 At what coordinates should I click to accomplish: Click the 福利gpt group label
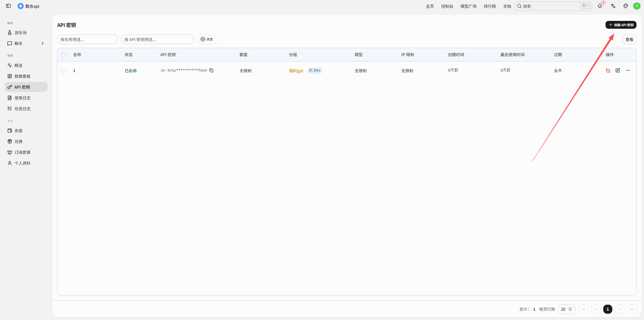click(x=296, y=71)
